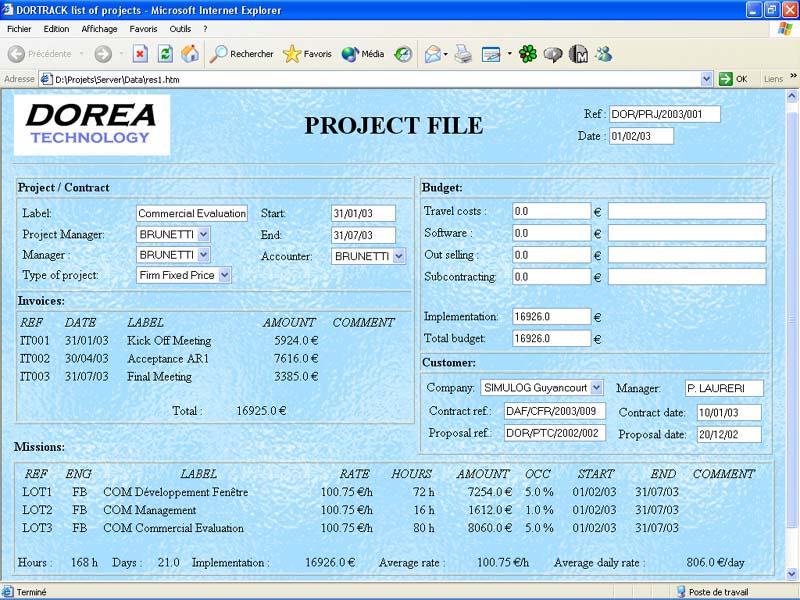The image size is (800, 600).
Task: Open the Messenger people icon
Action: point(604,54)
